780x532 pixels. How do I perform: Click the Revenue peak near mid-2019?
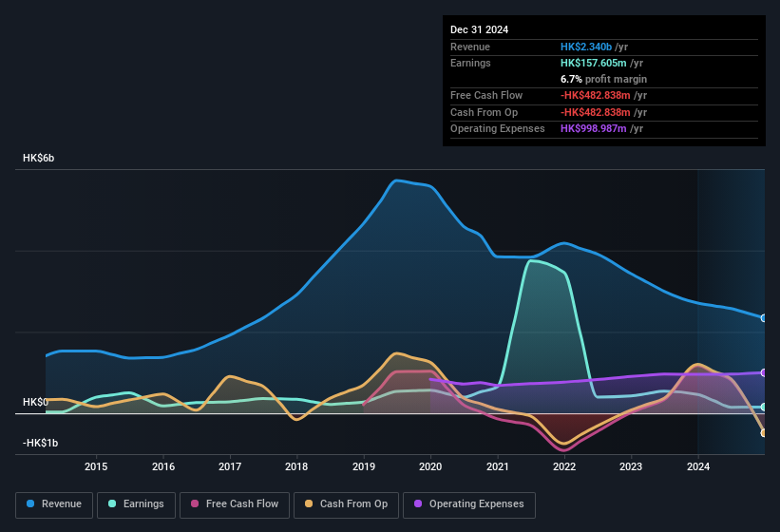(396, 180)
